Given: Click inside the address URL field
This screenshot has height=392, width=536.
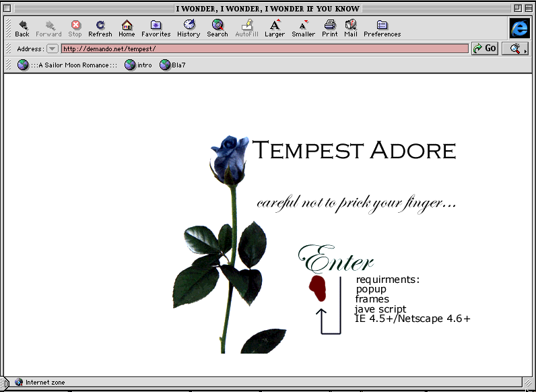Looking at the screenshot, I should coord(264,48).
